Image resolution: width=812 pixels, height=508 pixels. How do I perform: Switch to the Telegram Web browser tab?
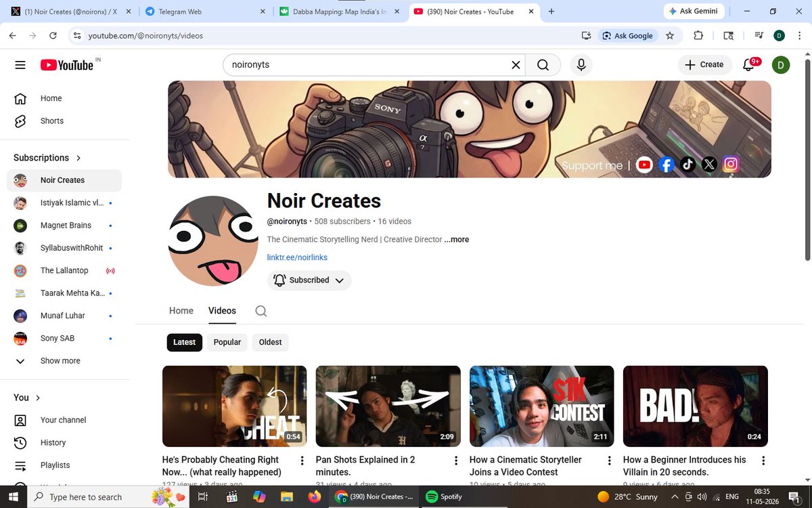pyautogui.click(x=204, y=12)
